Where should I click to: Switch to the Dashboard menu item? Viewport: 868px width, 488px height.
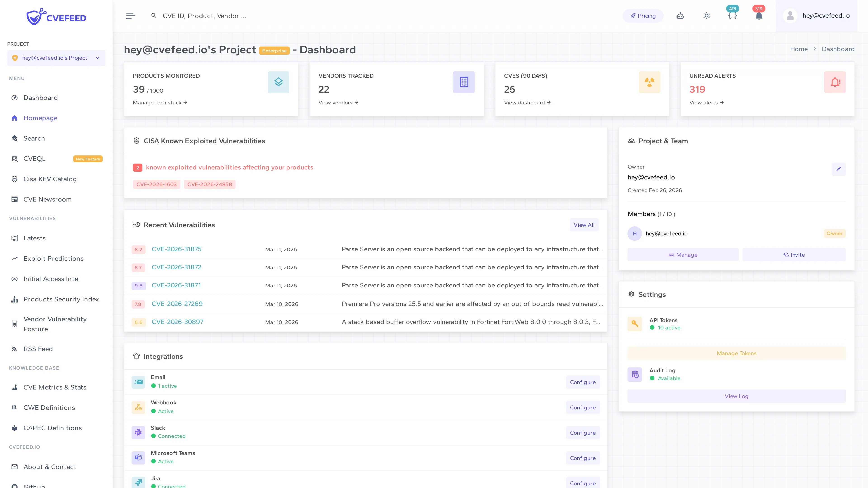point(40,98)
